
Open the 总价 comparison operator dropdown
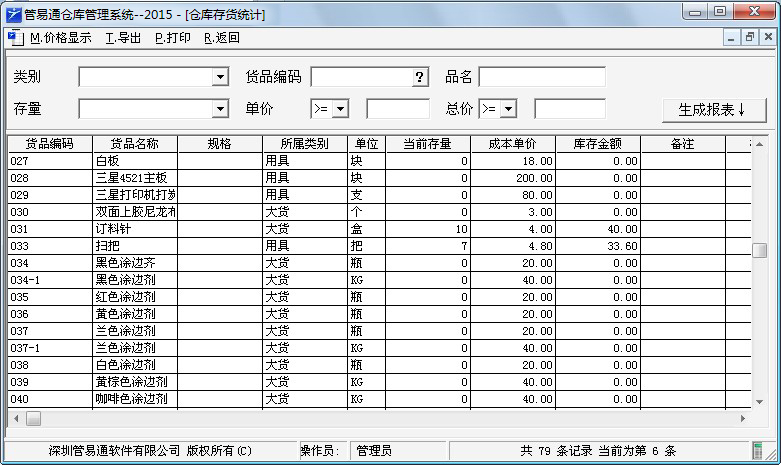click(x=508, y=109)
